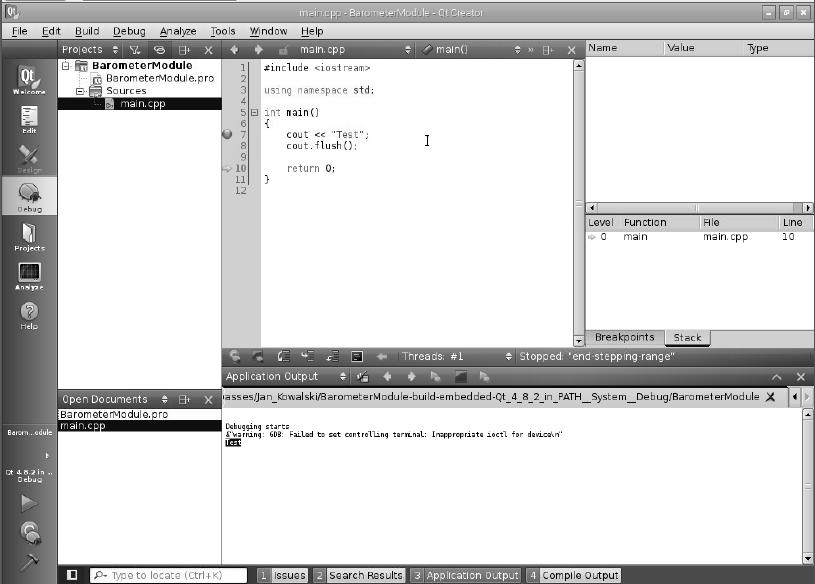815x584 pixels.
Task: Switch to the Stack tab
Action: pyautogui.click(x=687, y=338)
